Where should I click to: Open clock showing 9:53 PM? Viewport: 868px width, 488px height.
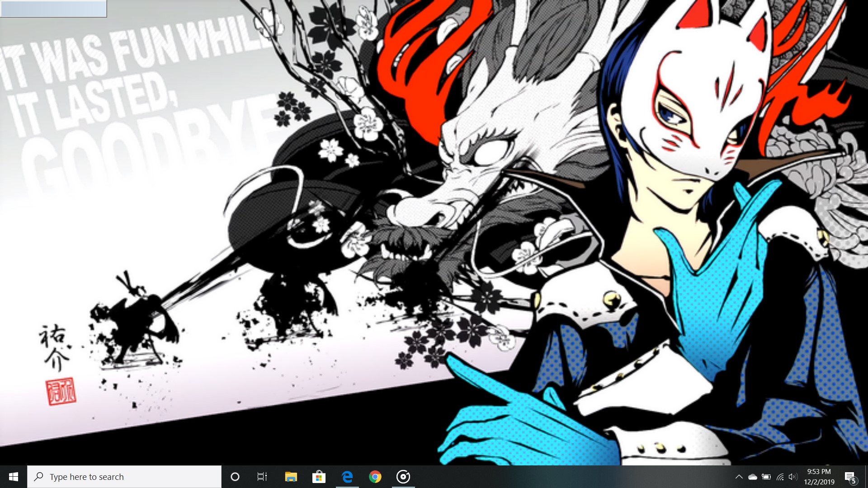819,477
